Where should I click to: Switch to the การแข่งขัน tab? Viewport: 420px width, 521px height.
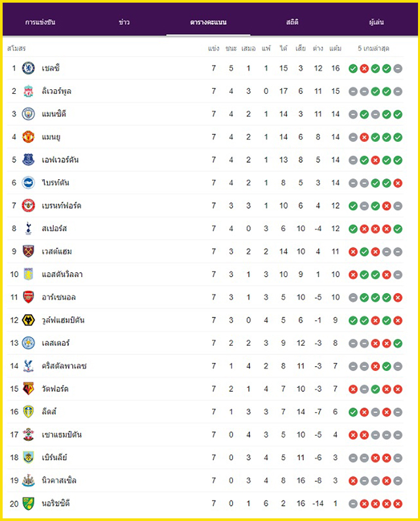click(x=40, y=22)
